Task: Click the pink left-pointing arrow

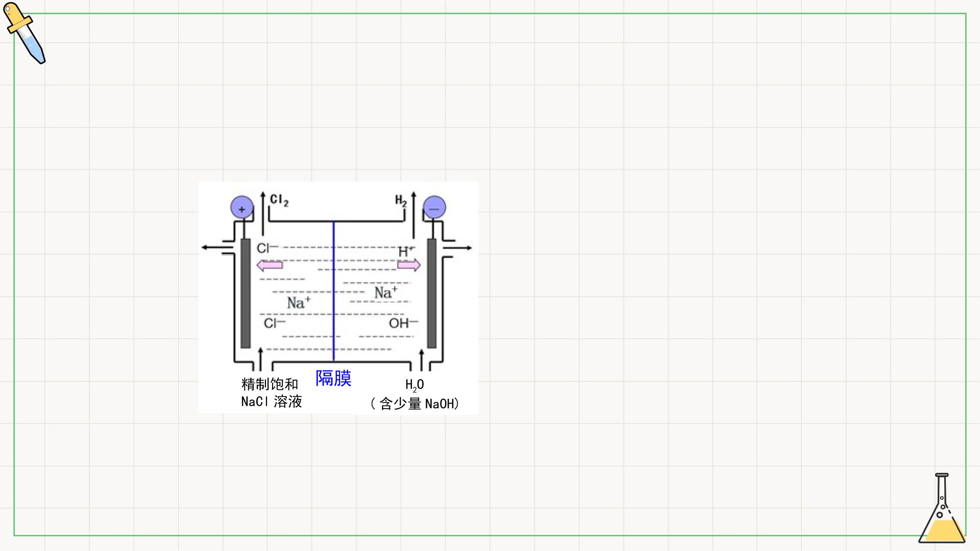Action: [269, 265]
